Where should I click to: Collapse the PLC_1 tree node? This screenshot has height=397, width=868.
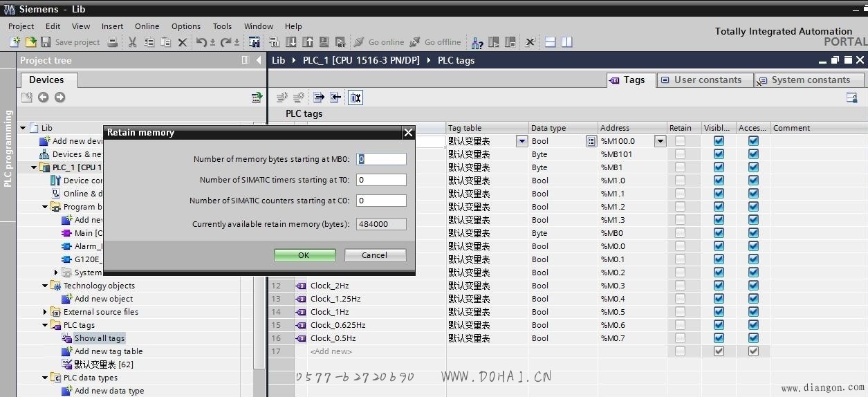[x=34, y=167]
